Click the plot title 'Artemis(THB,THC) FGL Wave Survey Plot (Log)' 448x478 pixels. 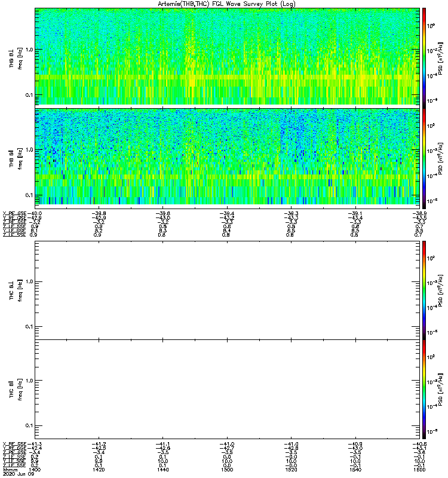click(x=226, y=4)
